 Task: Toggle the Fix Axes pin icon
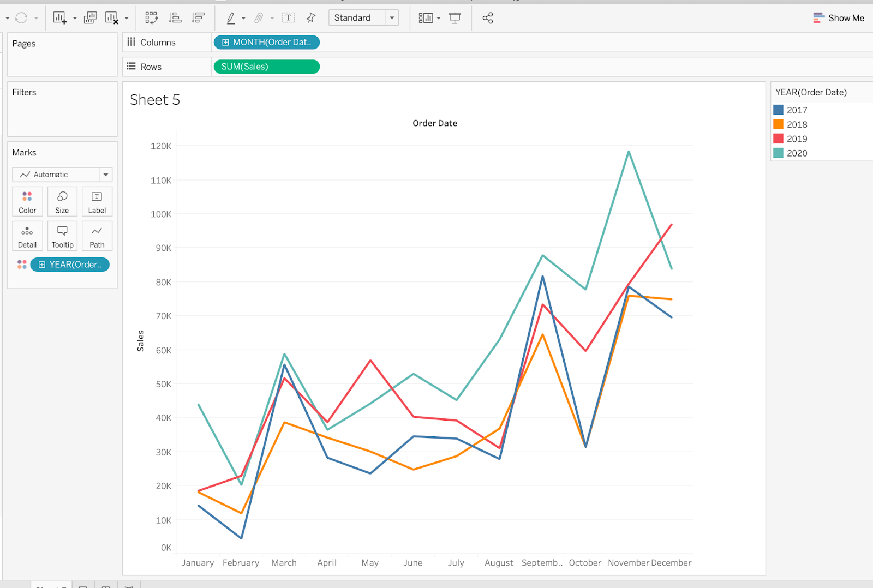pos(311,18)
